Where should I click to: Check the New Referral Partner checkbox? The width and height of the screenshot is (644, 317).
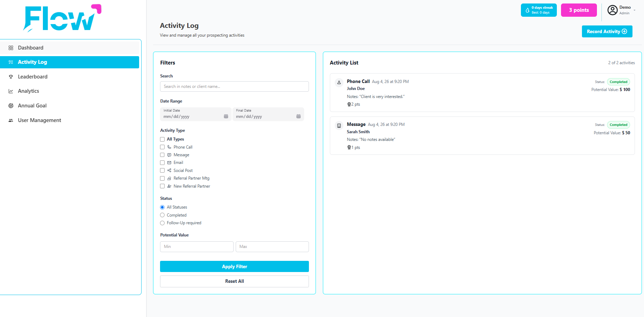click(x=162, y=186)
